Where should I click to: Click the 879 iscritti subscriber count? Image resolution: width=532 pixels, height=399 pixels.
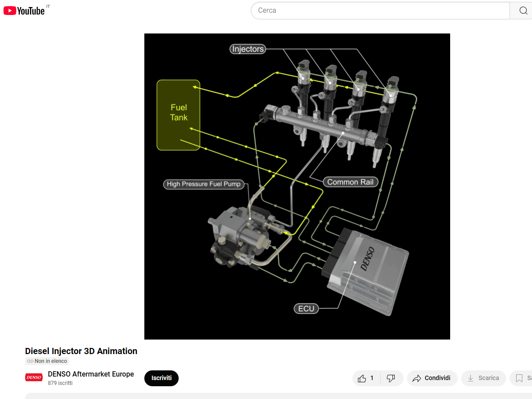pyautogui.click(x=60, y=383)
